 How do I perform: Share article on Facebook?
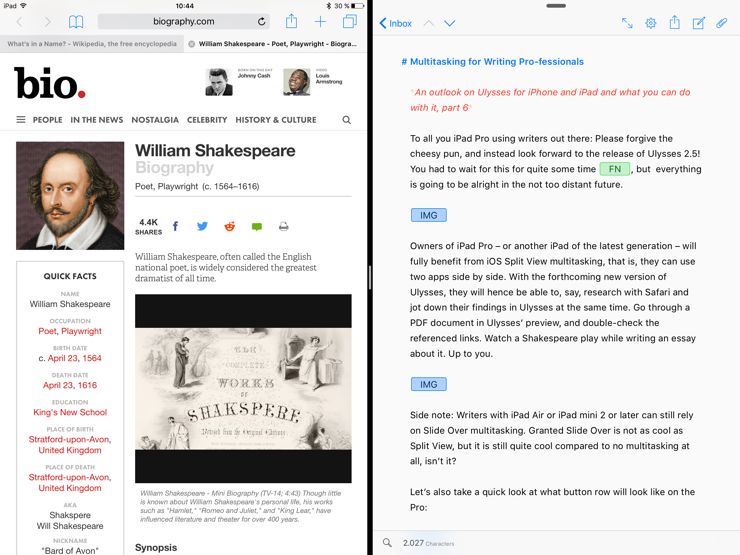[x=176, y=227]
